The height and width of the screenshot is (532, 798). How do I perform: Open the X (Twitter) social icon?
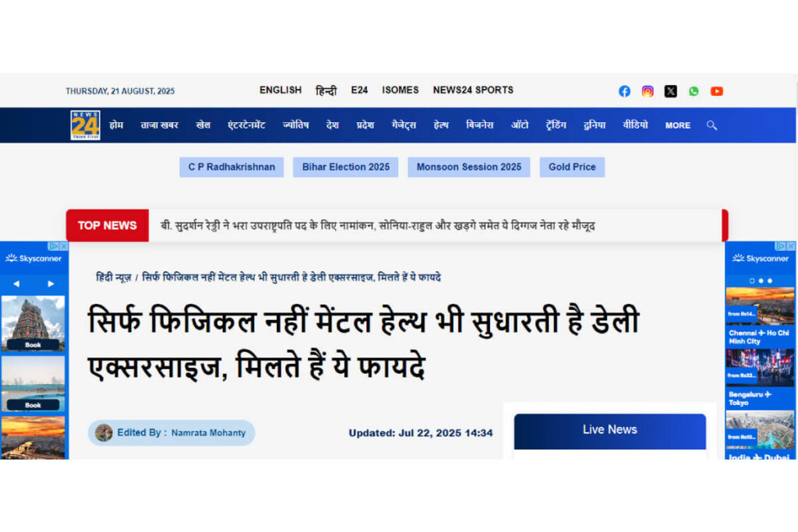[x=671, y=91]
